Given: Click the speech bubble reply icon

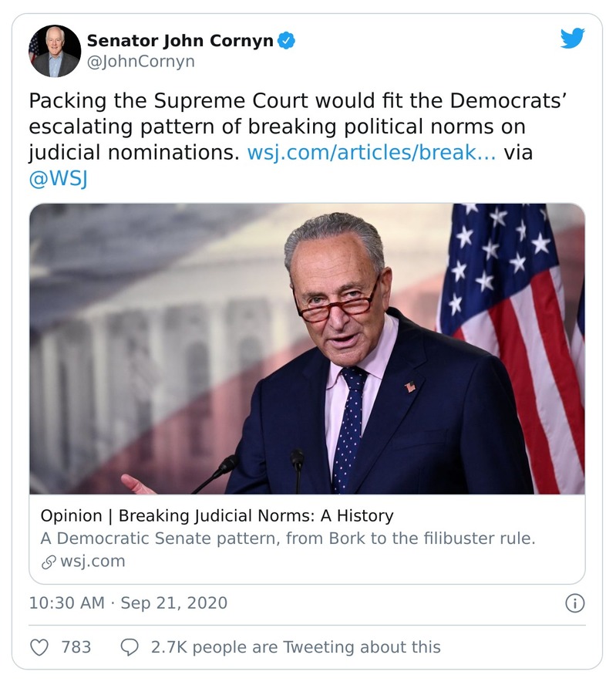Looking at the screenshot, I should tap(130, 647).
